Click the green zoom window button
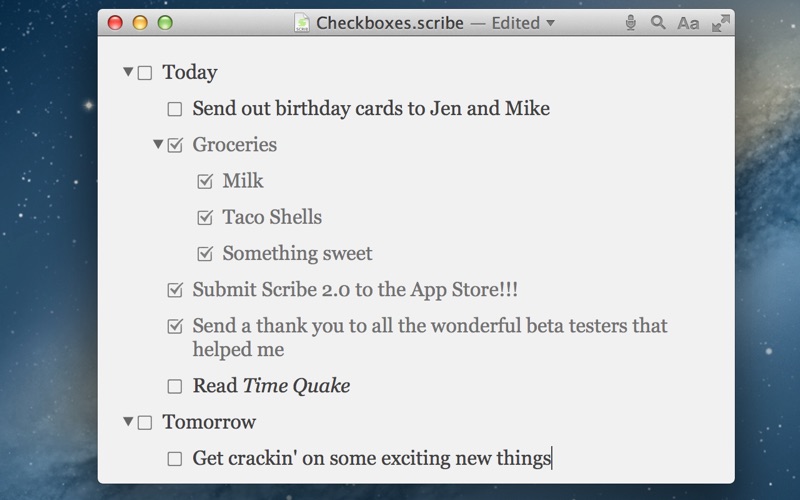Viewport: 800px width, 500px height. (165, 23)
